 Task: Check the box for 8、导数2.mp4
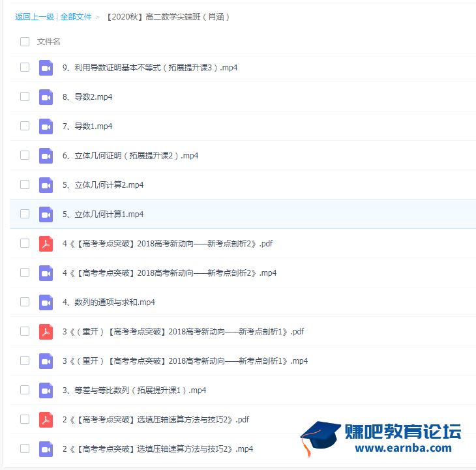[25, 97]
